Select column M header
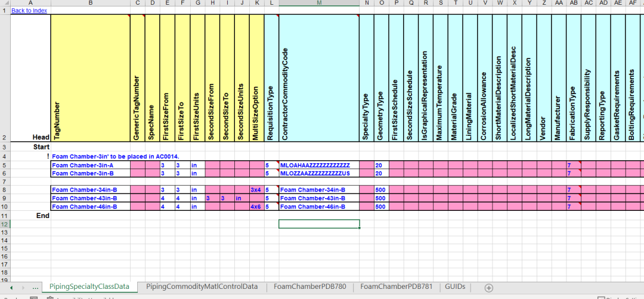Image resolution: width=644 pixels, height=299 pixels. pos(319,3)
